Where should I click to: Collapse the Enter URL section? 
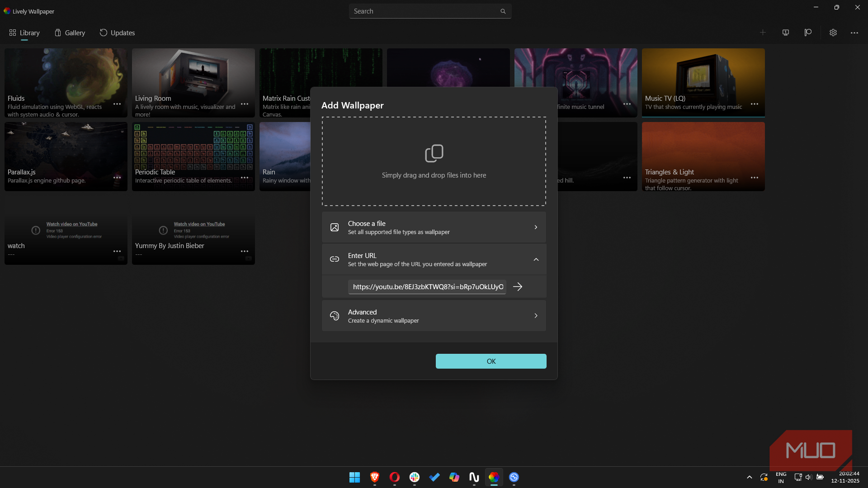536,259
